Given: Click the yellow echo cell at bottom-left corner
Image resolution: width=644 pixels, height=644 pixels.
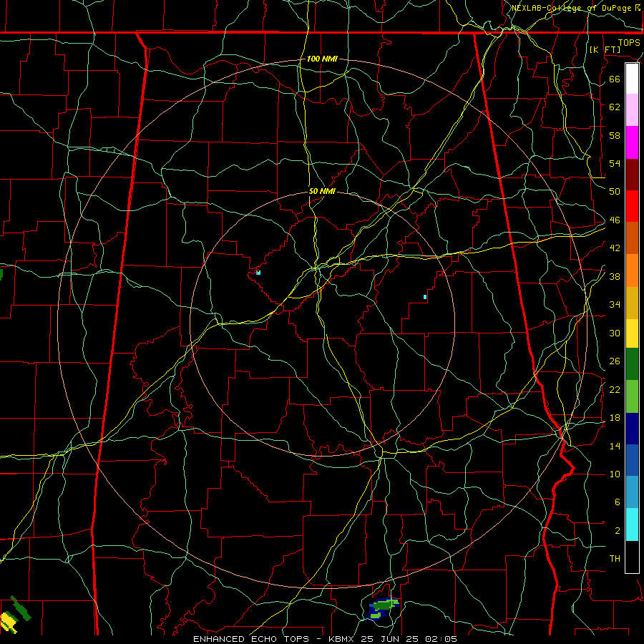Looking at the screenshot, I should pos(8,623).
